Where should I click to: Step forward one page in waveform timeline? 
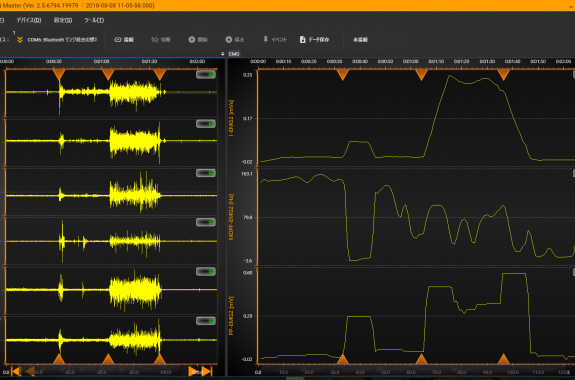[x=193, y=371]
